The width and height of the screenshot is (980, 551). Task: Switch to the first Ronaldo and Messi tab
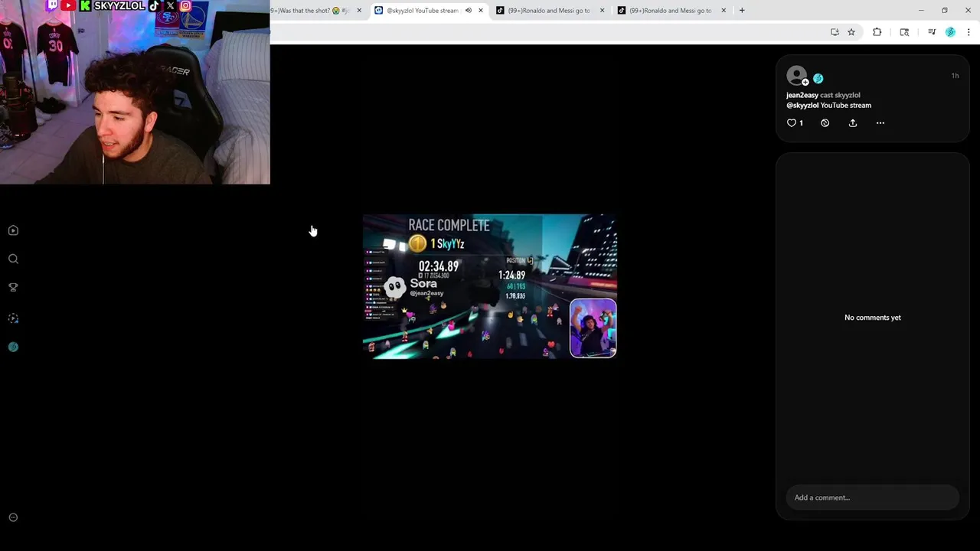click(549, 11)
